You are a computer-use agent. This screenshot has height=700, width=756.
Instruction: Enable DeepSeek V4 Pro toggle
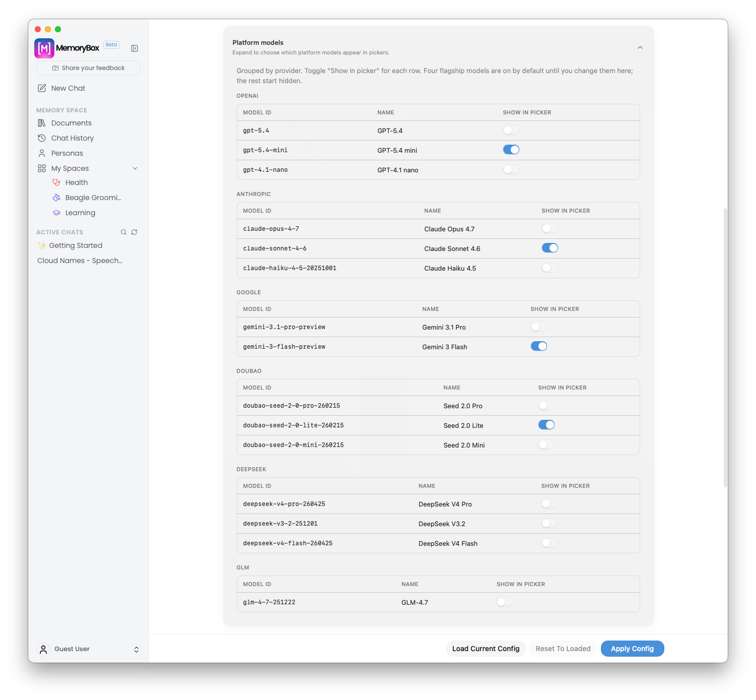click(x=549, y=504)
